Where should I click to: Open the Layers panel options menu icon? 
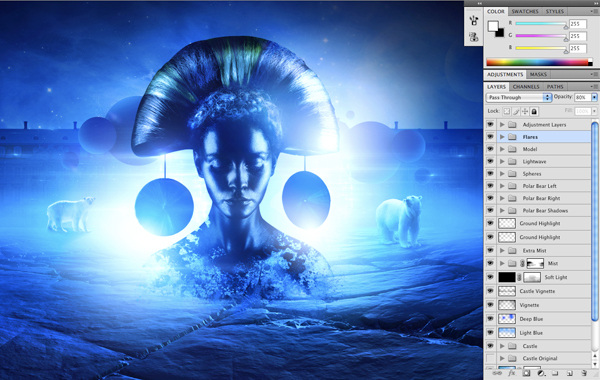coord(594,86)
